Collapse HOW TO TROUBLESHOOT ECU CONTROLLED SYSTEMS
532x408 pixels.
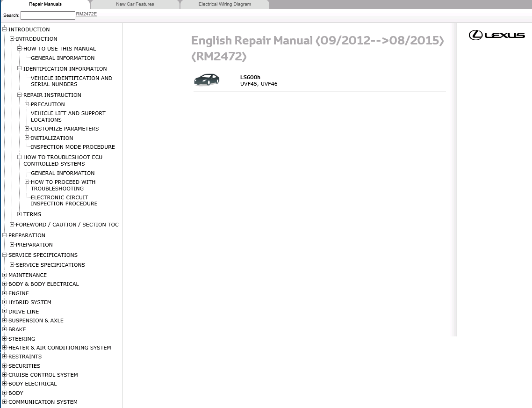point(19,157)
